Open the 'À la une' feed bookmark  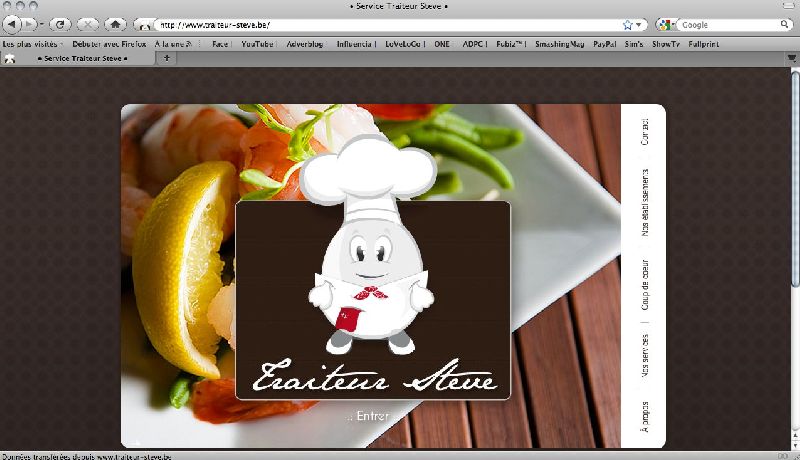[173, 44]
